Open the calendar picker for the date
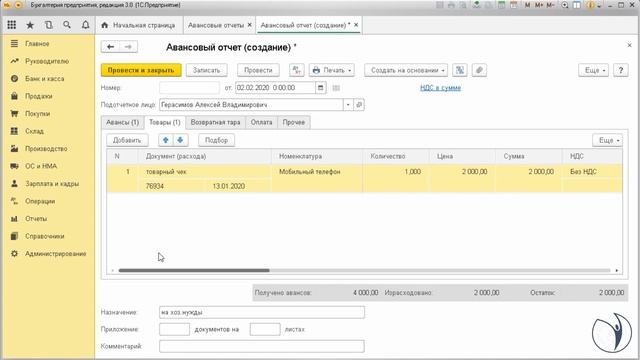 (320, 88)
